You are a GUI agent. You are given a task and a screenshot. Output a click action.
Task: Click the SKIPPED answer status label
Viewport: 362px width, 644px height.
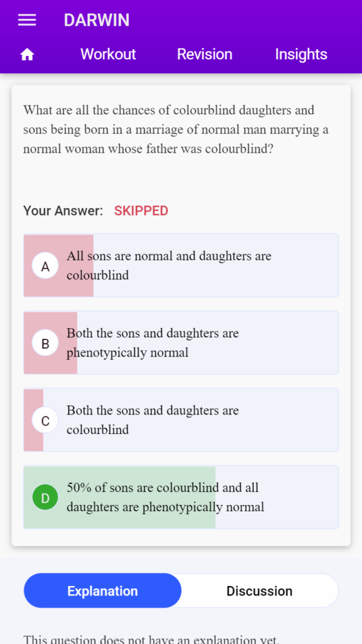pyautogui.click(x=141, y=211)
